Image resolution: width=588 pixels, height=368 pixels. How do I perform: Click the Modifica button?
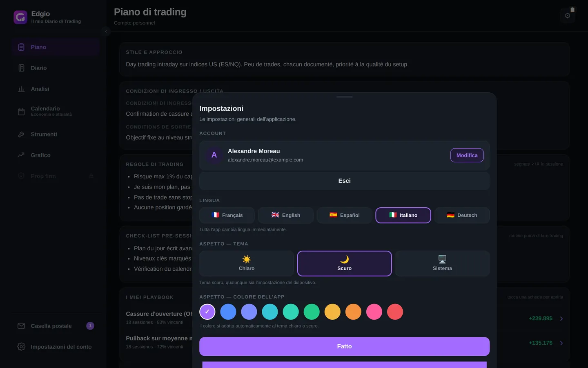(x=467, y=155)
